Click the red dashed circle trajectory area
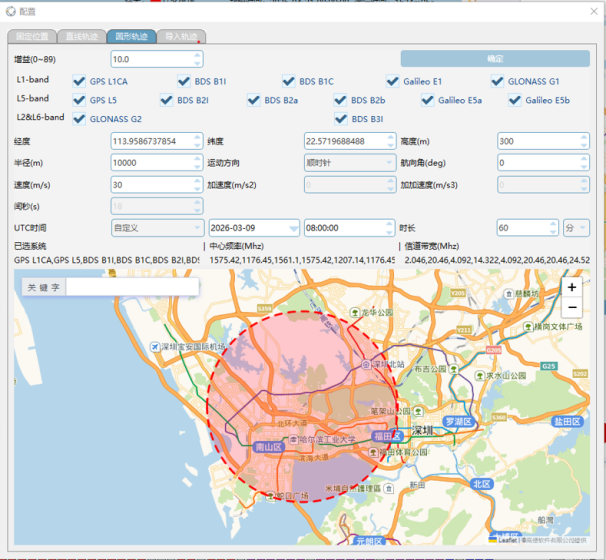The image size is (606, 560). click(303, 407)
